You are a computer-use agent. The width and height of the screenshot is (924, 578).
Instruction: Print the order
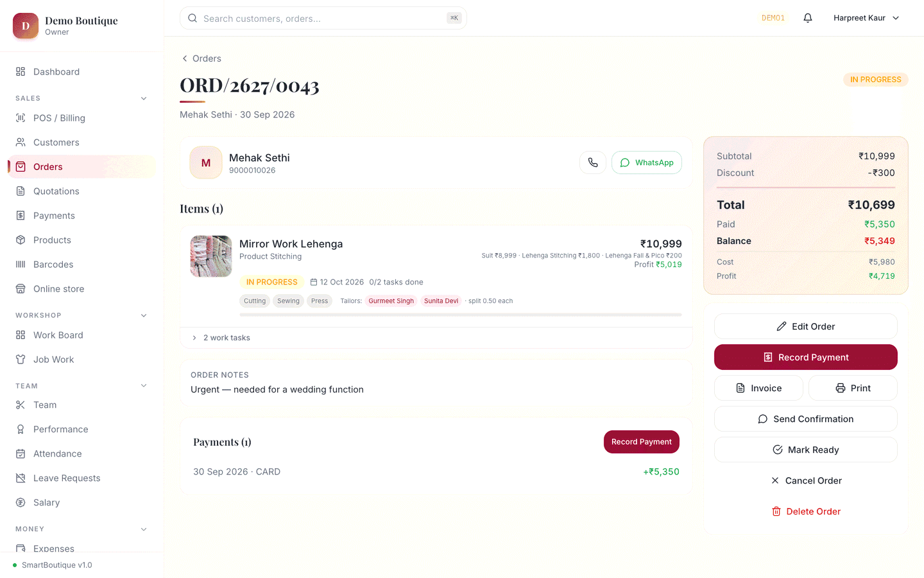[x=853, y=388]
